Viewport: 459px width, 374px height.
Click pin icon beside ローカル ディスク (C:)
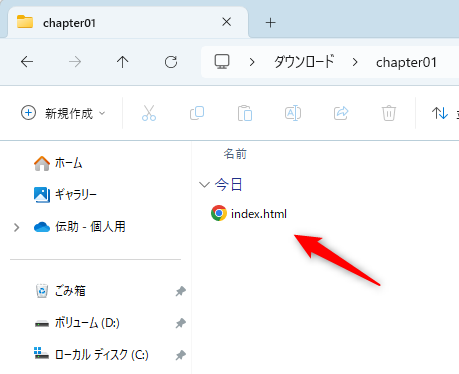(x=181, y=355)
